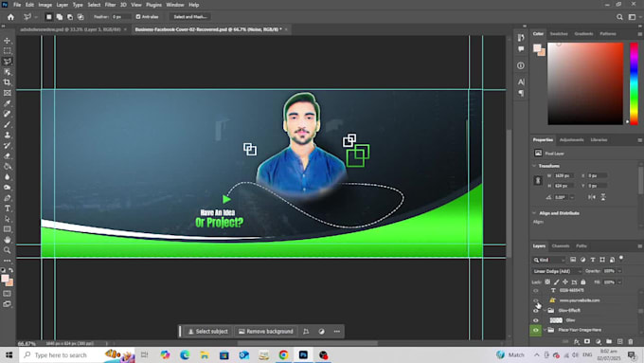Click new adjustment layer icon in Layers panel

click(x=598, y=341)
